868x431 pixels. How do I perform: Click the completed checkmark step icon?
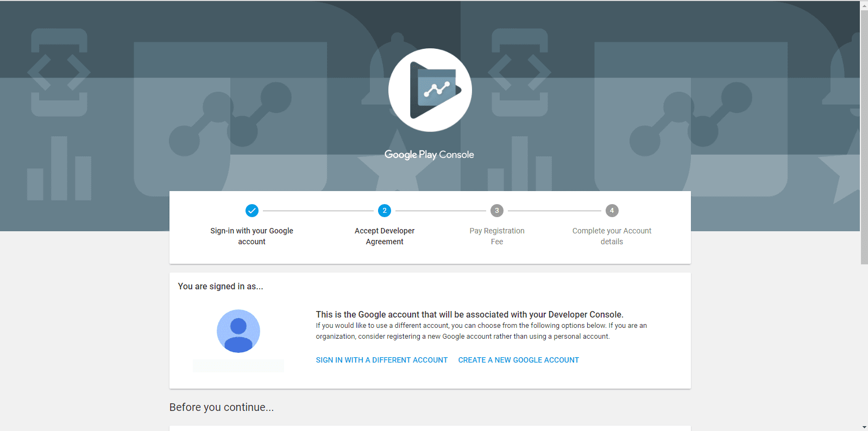[252, 211]
